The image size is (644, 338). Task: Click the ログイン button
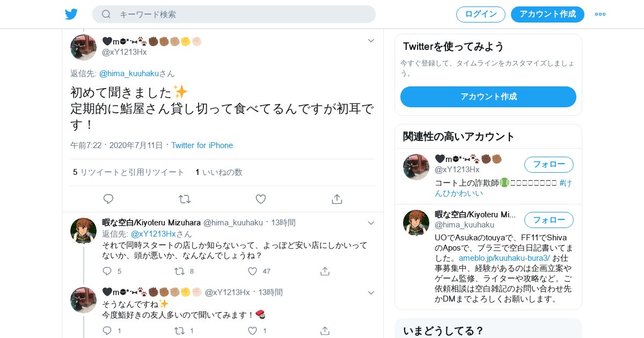pos(481,14)
